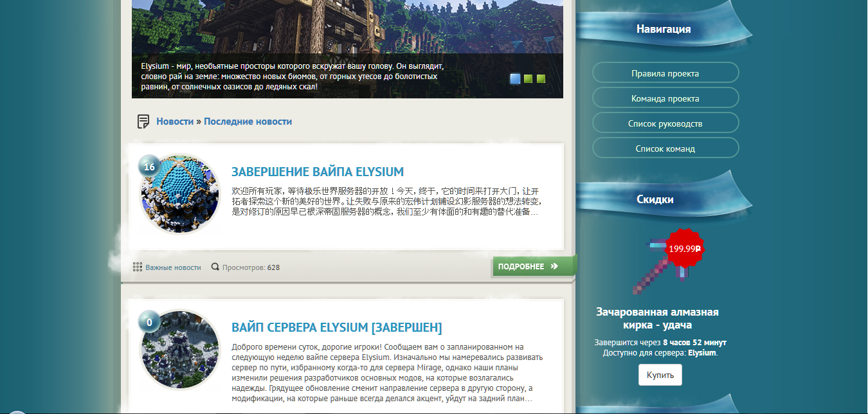Click the news document icon beside Новости
Screen dimensions: 868x414
click(143, 122)
